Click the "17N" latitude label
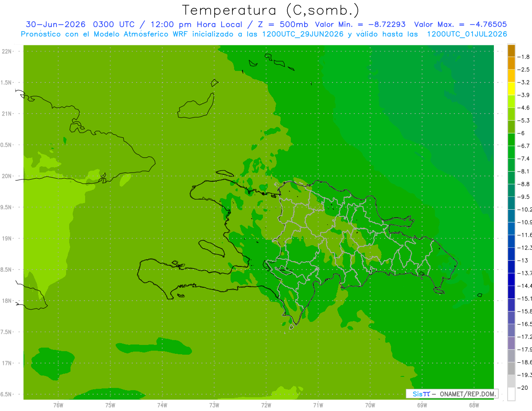 click(7, 363)
